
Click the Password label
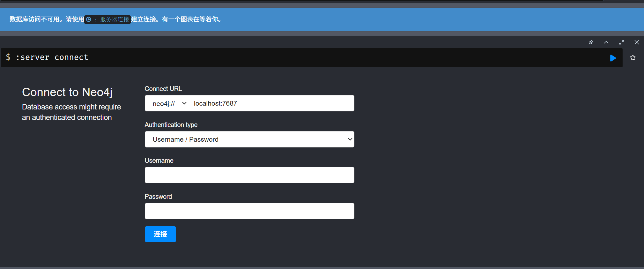(158, 197)
